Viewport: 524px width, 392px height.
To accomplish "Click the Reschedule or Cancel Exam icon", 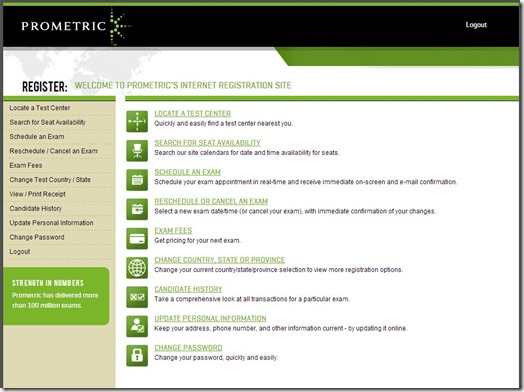I will coord(137,209).
